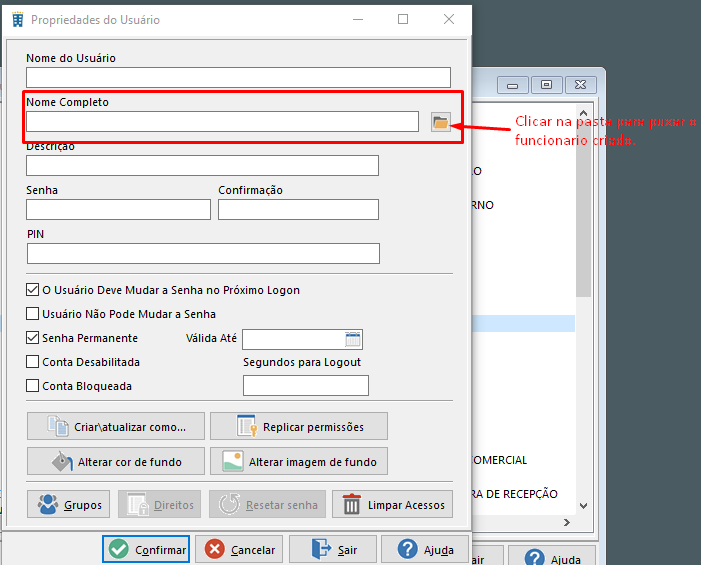The image size is (701, 565).
Task: Enable Usuário Não Pode Mudar a Senha
Action: [x=32, y=314]
